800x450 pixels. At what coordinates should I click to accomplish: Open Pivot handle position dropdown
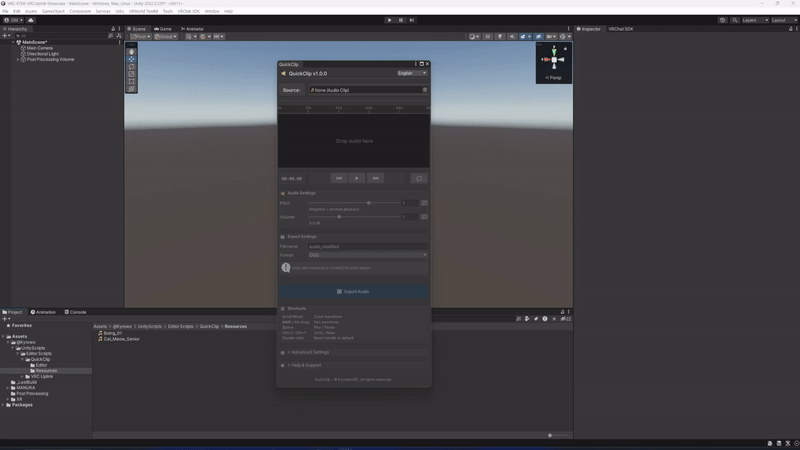point(141,36)
